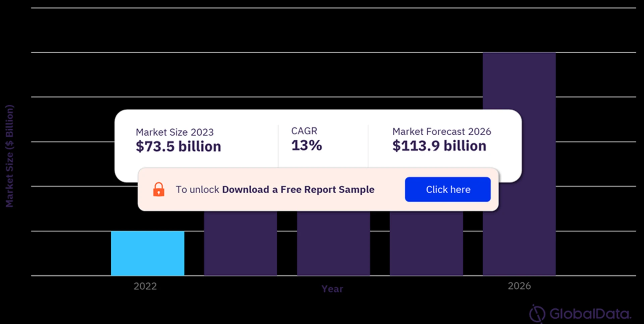Select the CAGR 13% value
644x324 pixels.
click(x=307, y=145)
